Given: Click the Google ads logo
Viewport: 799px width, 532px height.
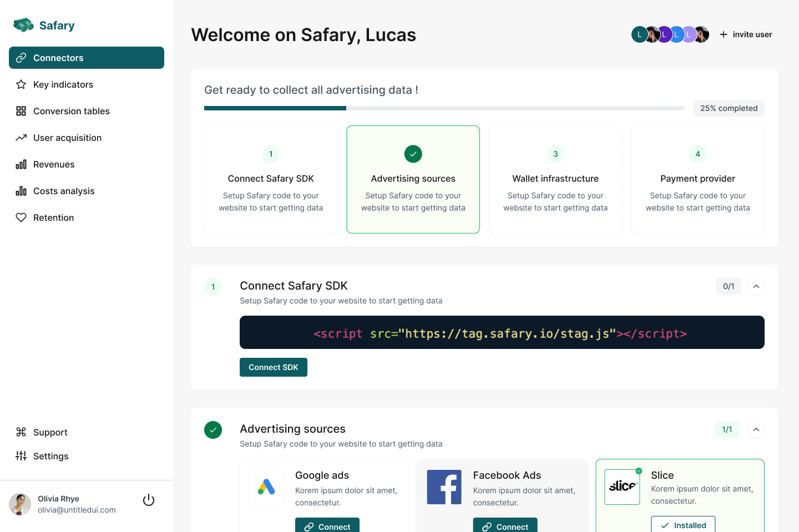Looking at the screenshot, I should [x=266, y=487].
